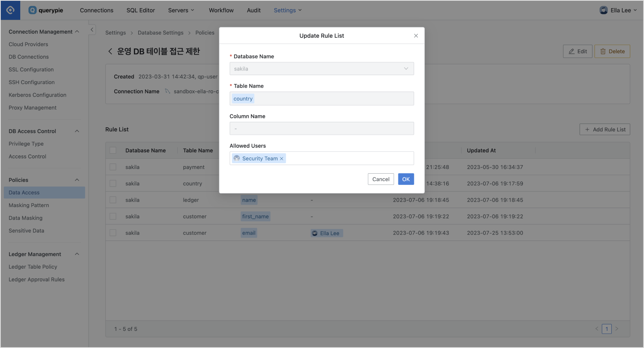
Task: Select all rows with header checkbox
Action: 113,151
